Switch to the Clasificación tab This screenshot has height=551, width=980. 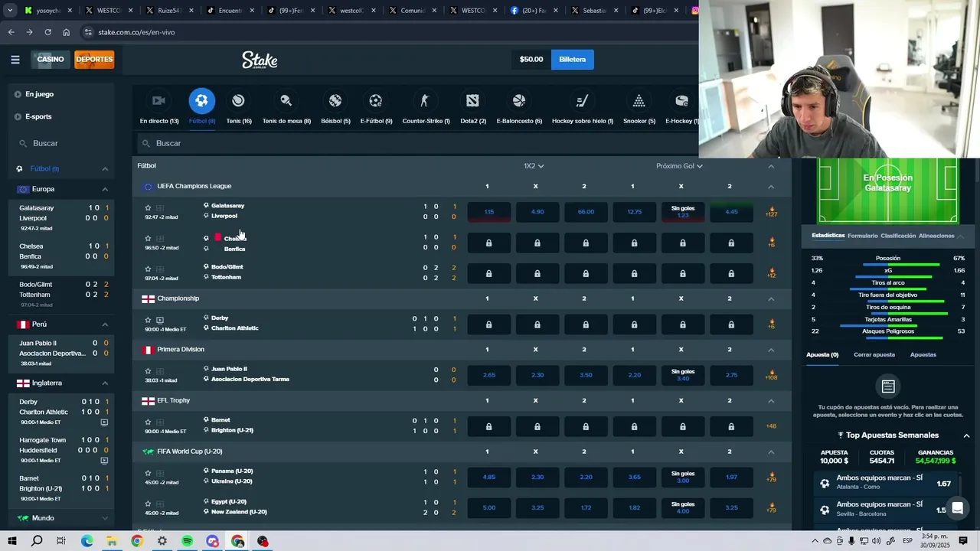[898, 236]
